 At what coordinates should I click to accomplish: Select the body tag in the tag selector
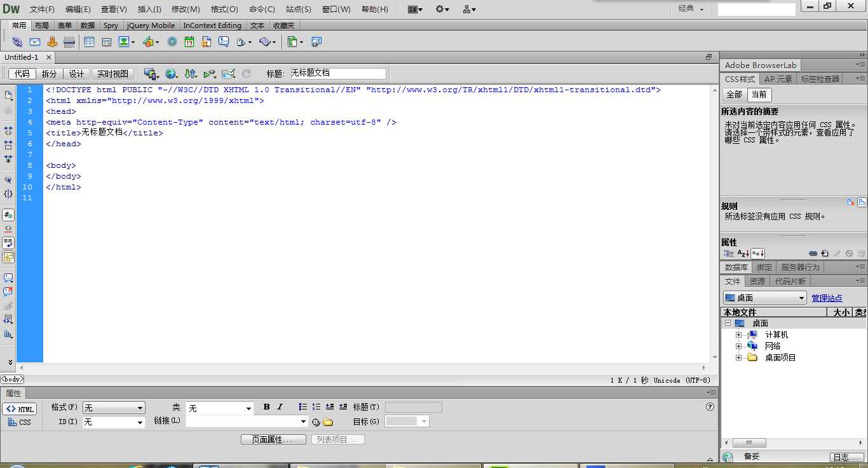pyautogui.click(x=12, y=380)
